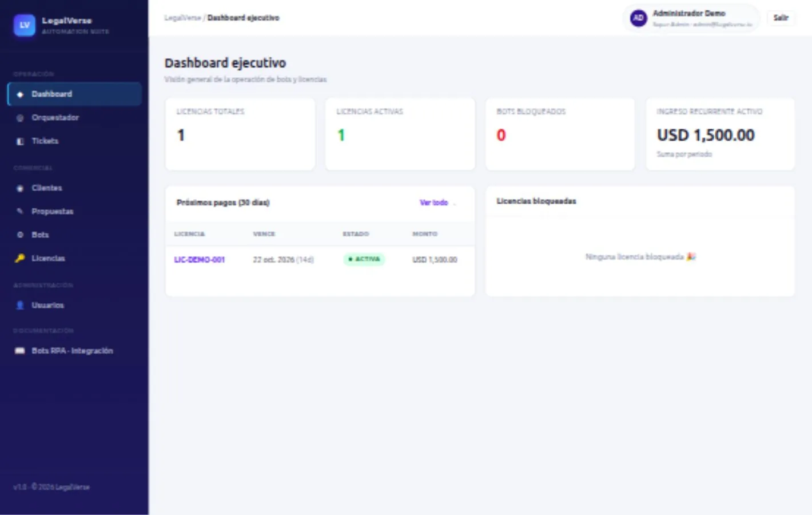Open license LIC-DEMO-001
Image resolution: width=812 pixels, height=515 pixels.
[200, 260]
